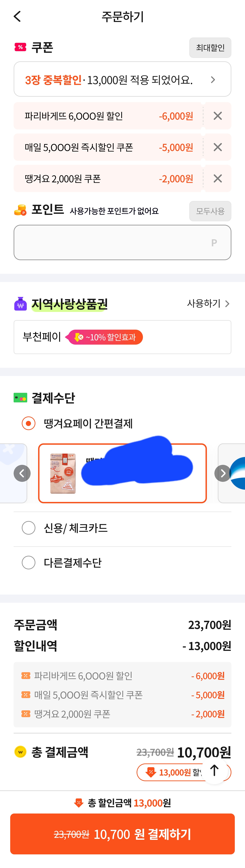Open 사용하기 for 지역사랑상품권
Screen dimensions: 245x868
tap(208, 304)
